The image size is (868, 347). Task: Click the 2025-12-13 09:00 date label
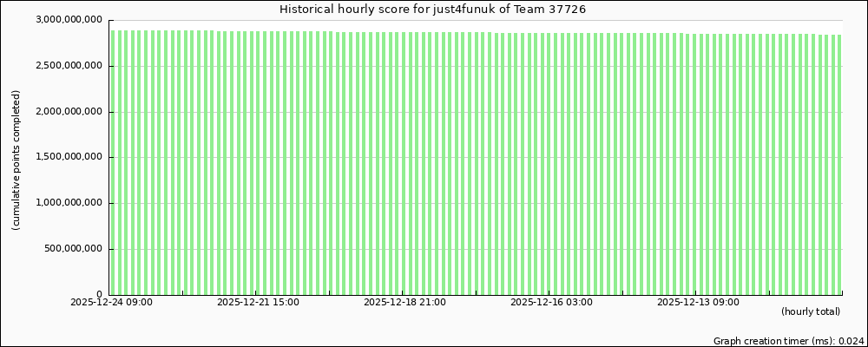[x=698, y=303]
